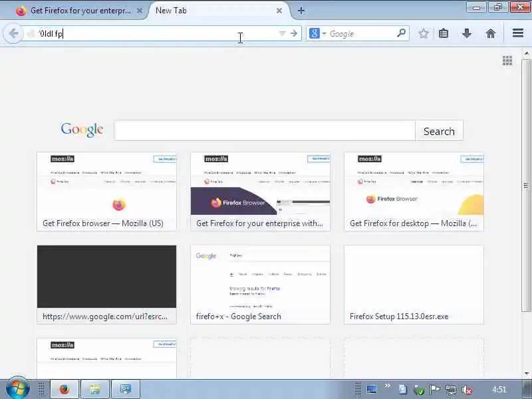This screenshot has width=532, height=399.
Task: Expand the taskbar toolbar chevron
Action: point(387,386)
